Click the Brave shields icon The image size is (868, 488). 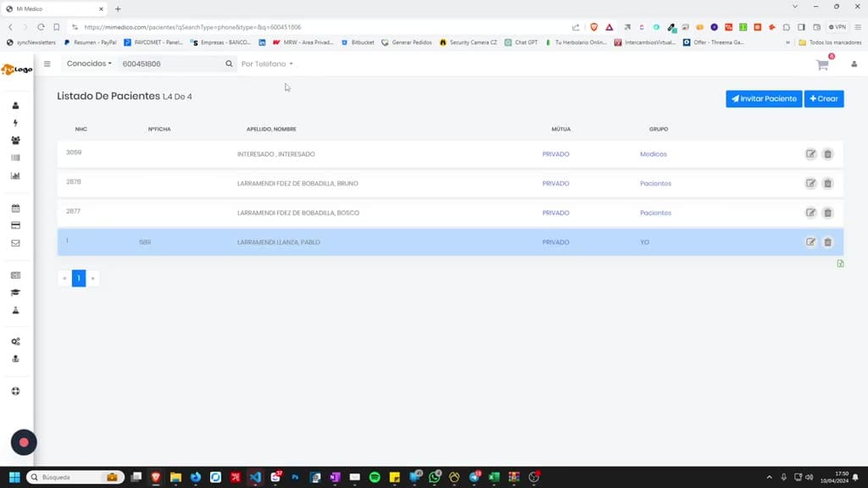[594, 26]
